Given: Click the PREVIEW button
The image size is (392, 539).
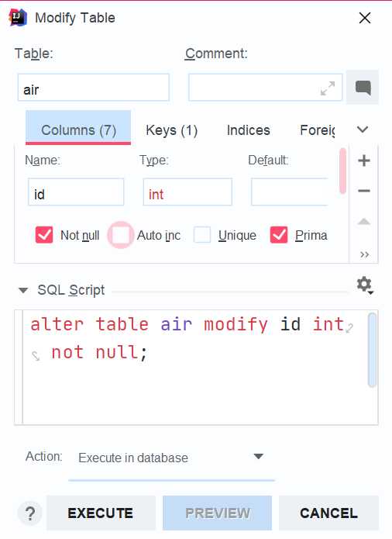Looking at the screenshot, I should (x=217, y=513).
